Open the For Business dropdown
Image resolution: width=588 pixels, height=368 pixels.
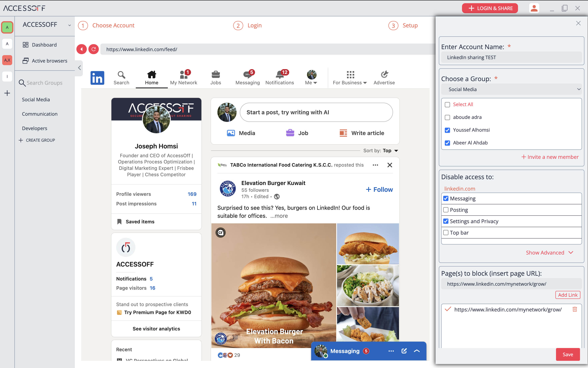(x=350, y=78)
